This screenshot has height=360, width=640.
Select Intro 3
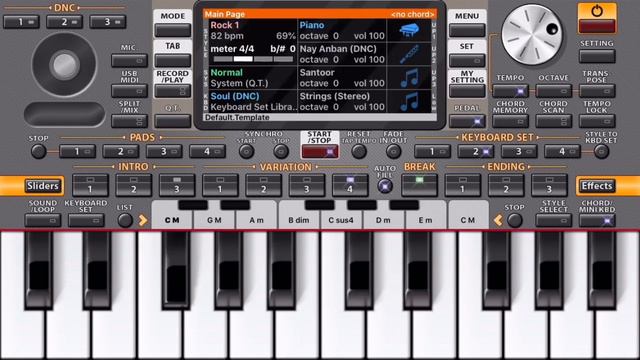177,185
